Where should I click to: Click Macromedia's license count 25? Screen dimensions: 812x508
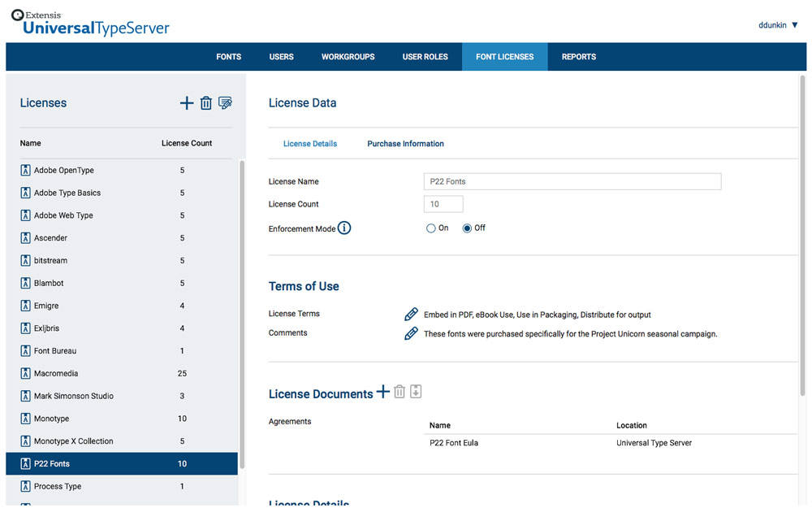point(182,373)
